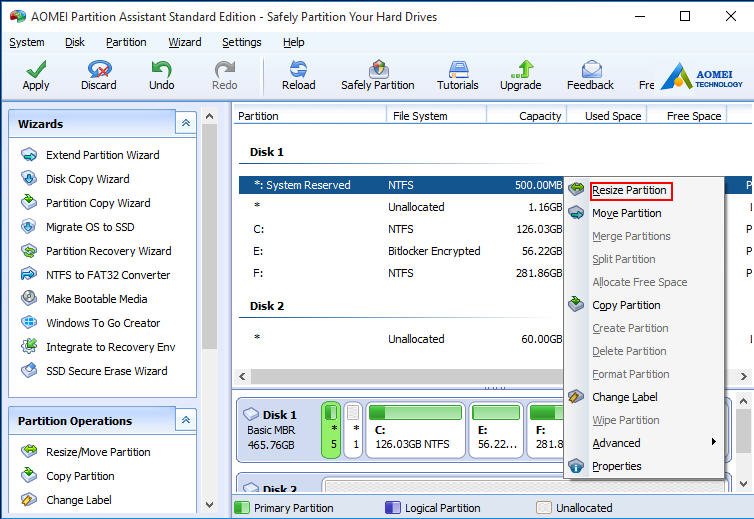The image size is (754, 519).
Task: Click the Redo toolbar icon
Action: pos(225,69)
